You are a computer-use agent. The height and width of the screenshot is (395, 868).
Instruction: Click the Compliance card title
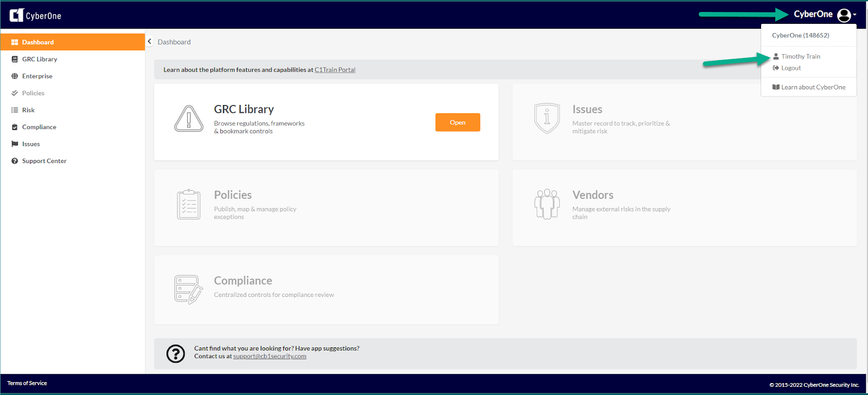tap(243, 281)
